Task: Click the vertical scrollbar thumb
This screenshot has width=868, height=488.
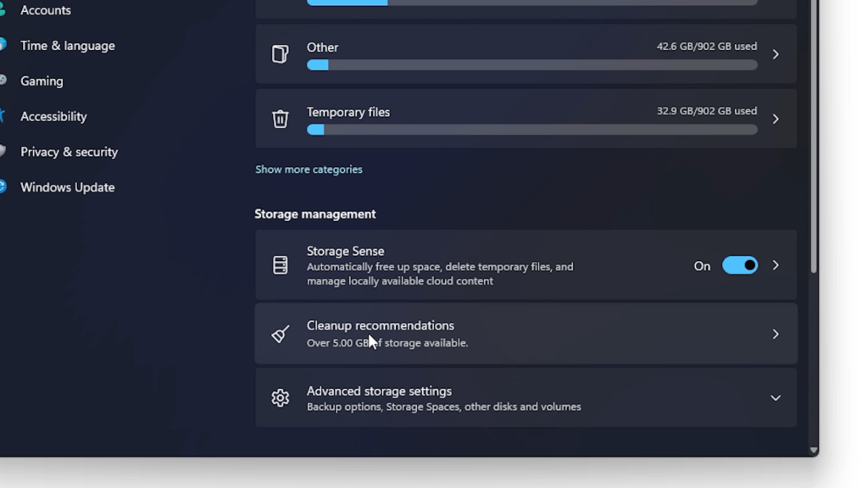Action: [813, 136]
